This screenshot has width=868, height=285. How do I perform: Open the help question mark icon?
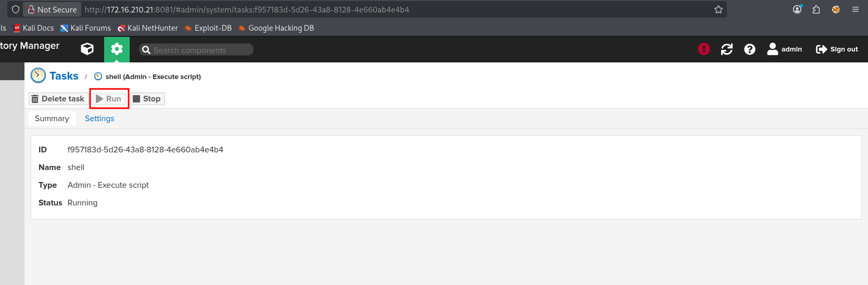pos(749,49)
